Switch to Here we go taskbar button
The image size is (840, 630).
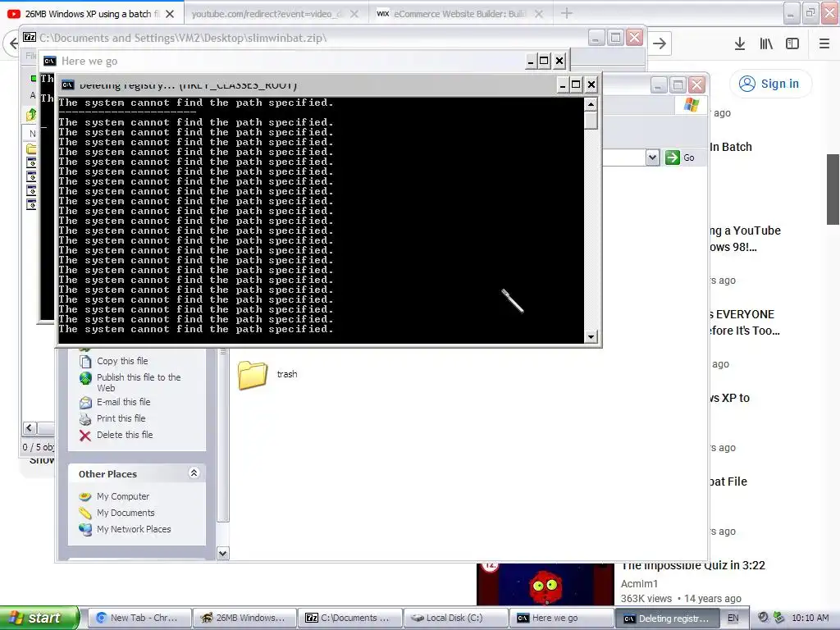point(560,619)
